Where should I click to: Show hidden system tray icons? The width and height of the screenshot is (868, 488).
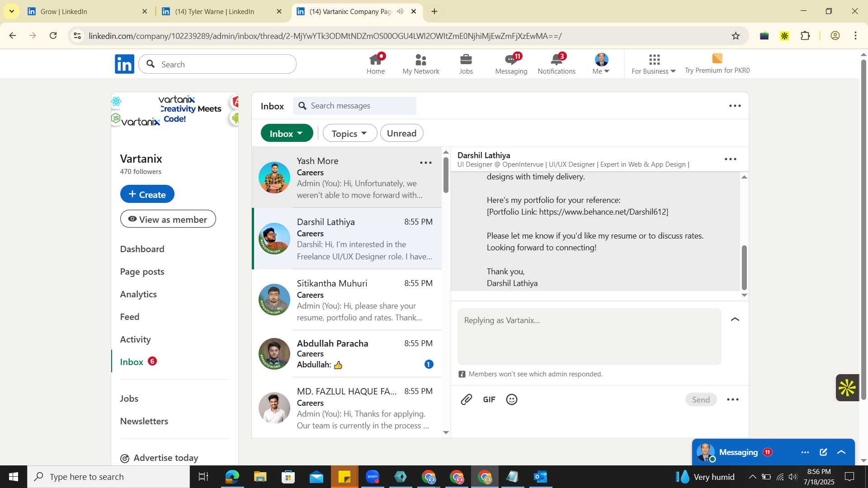pyautogui.click(x=752, y=477)
